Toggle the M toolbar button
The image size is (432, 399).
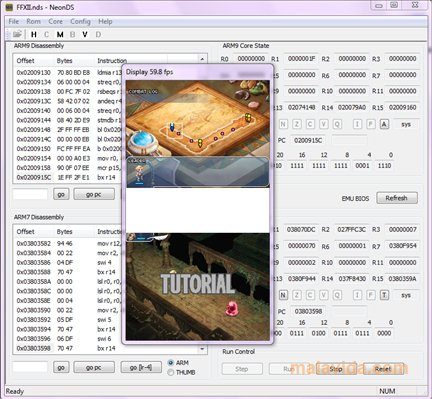[60, 34]
